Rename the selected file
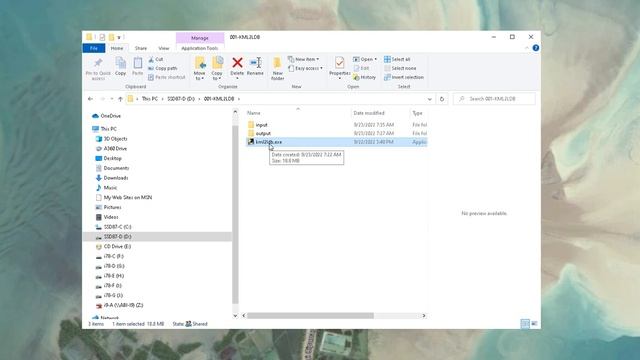Screen dimensions: 640x360 255,67
